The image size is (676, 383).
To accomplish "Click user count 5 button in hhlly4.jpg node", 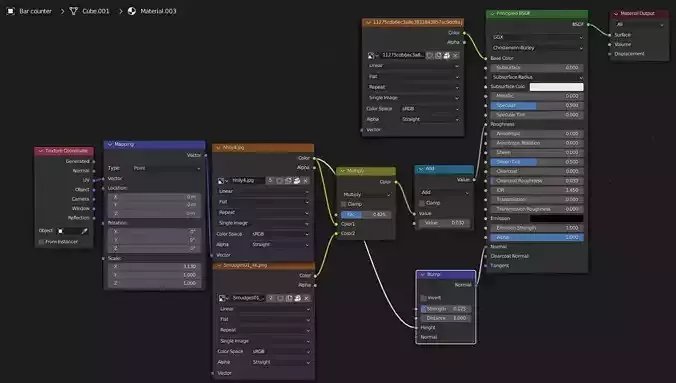I will pos(270,181).
